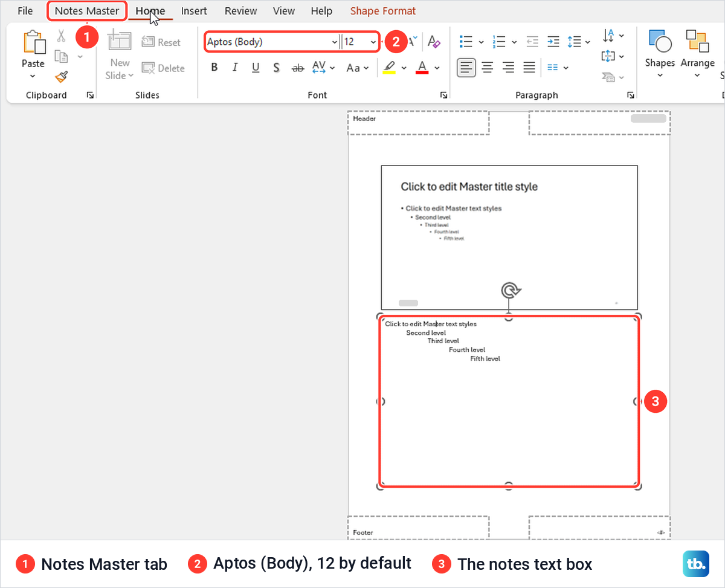725x588 pixels.
Task: Click the Footer placeholder box
Action: coord(418,528)
